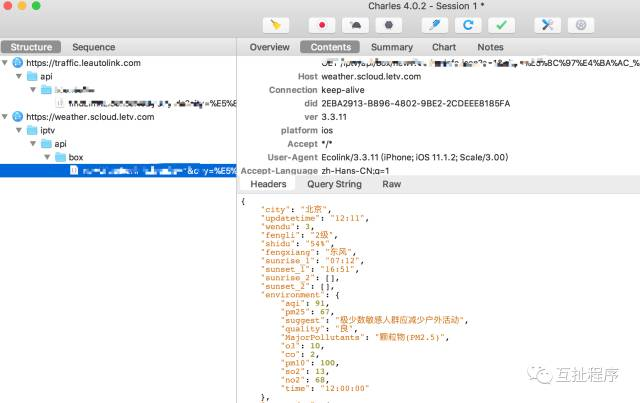This screenshot has width=640, height=403.
Task: Open Tools via the wrench icon
Action: [547, 25]
